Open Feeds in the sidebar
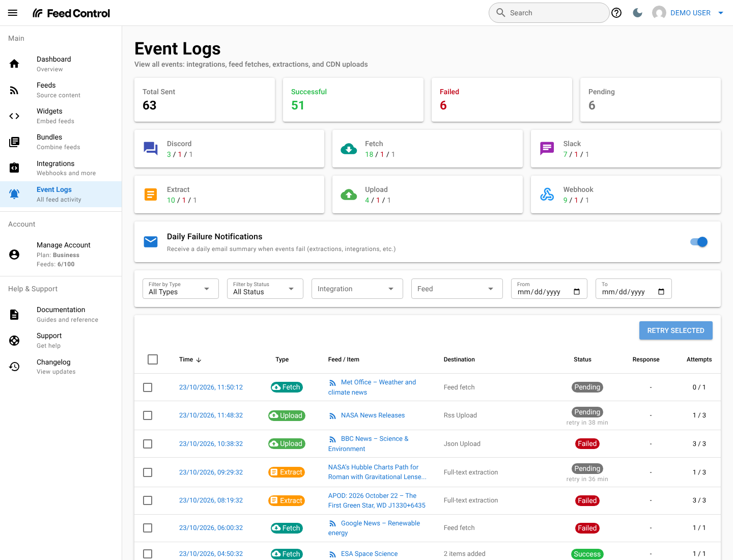 [61, 90]
